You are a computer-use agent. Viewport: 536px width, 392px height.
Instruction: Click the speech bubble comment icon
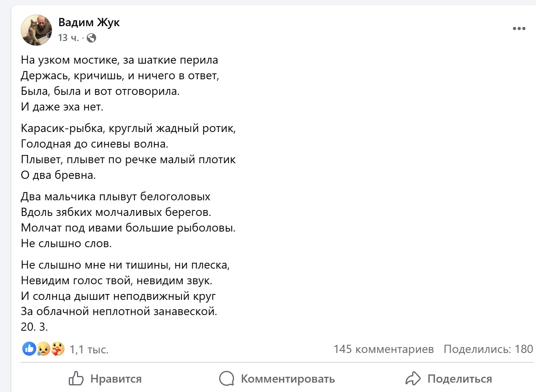pos(227,378)
